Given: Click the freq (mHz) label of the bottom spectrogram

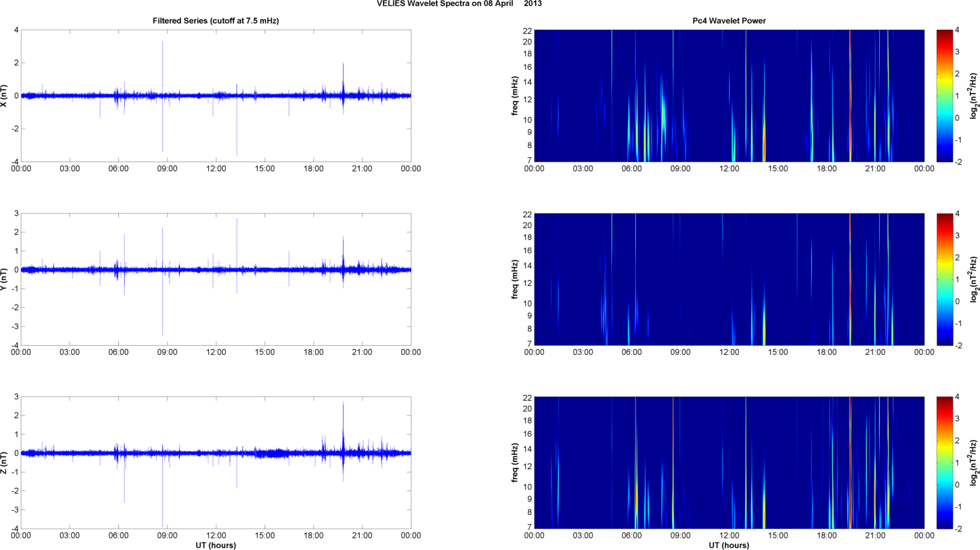Looking at the screenshot, I should pos(515,463).
